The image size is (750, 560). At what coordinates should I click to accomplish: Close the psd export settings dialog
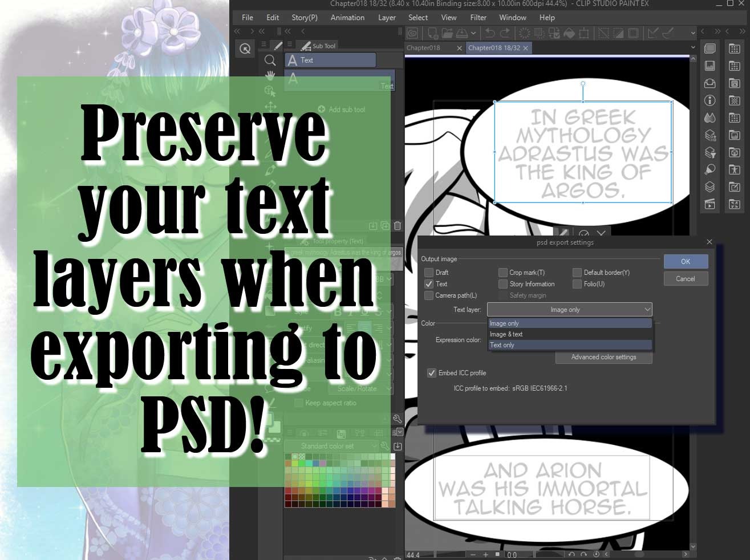click(710, 242)
